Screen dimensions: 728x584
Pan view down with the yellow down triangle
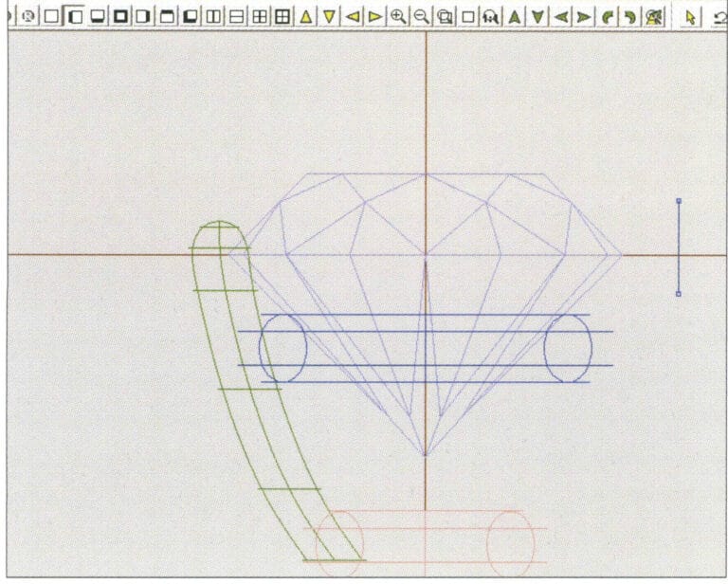point(329,17)
